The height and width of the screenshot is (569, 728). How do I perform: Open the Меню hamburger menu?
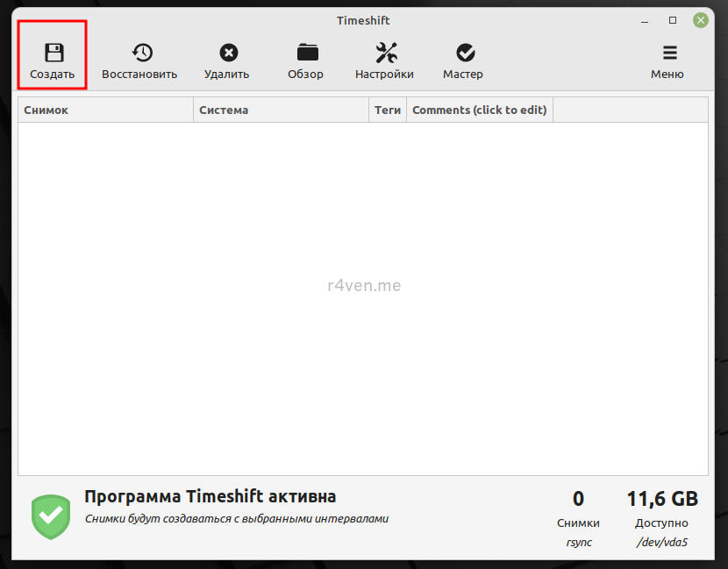pos(667,53)
